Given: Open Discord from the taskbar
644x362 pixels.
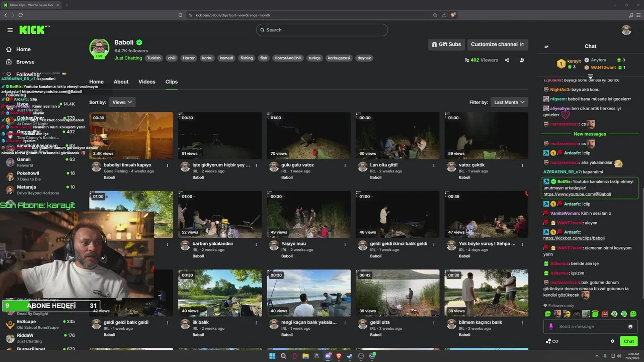Looking at the screenshot, I should click(328, 356).
